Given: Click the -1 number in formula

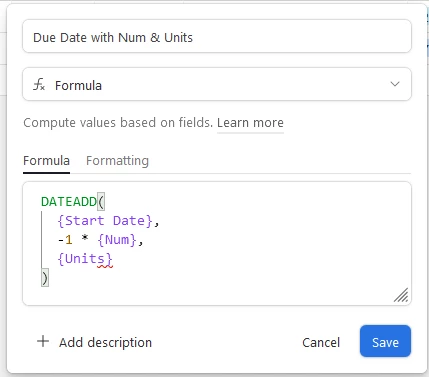Looking at the screenshot, I should 65,240.
